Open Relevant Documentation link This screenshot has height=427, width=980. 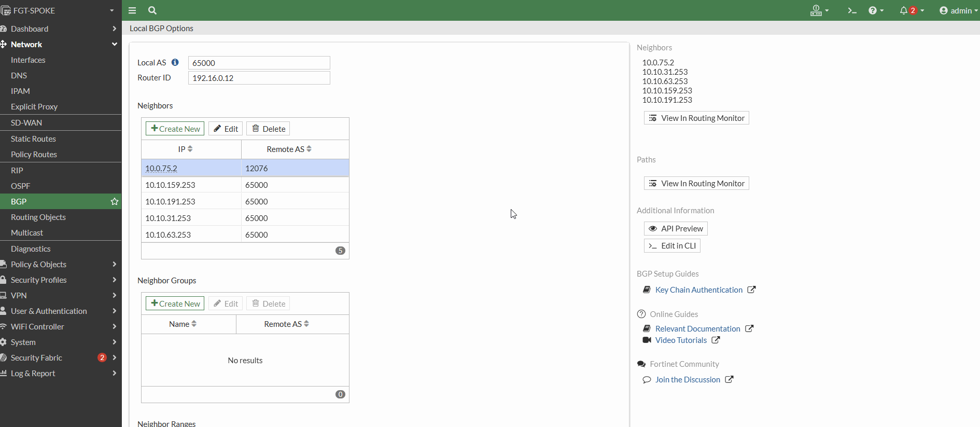tap(697, 328)
